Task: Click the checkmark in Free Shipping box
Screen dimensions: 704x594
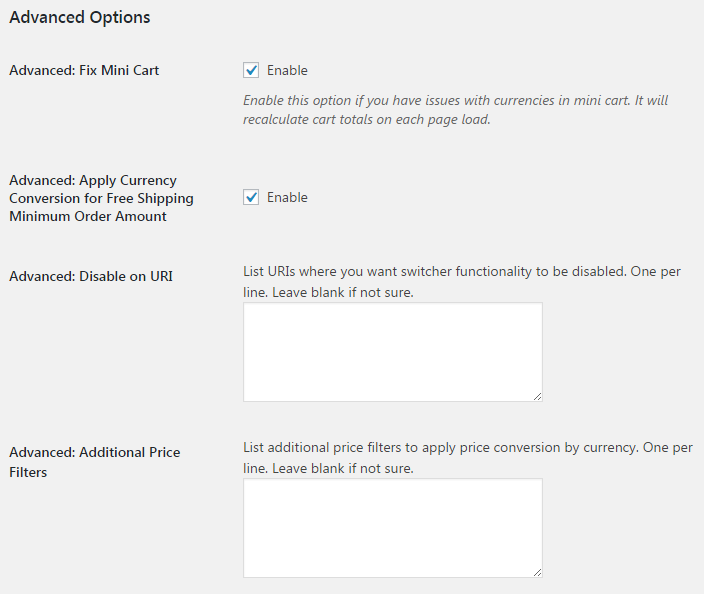Action: coord(251,197)
